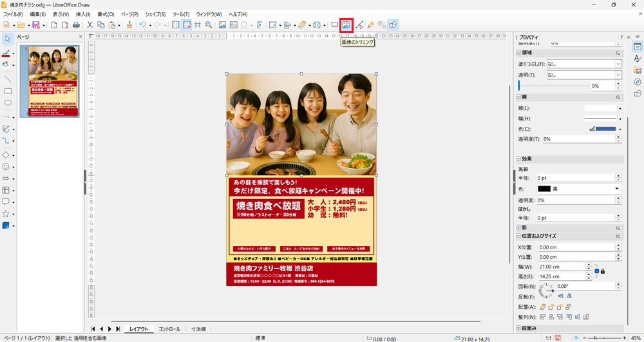This screenshot has width=644, height=342.
Task: Click the Crop Image (画像のトリミング) toolbar icon
Action: [x=346, y=25]
